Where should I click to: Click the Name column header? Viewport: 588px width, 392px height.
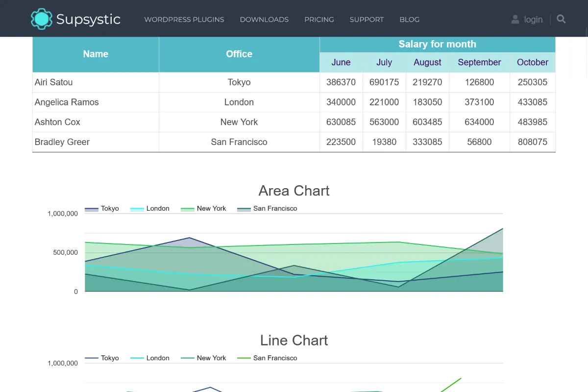pyautogui.click(x=96, y=54)
